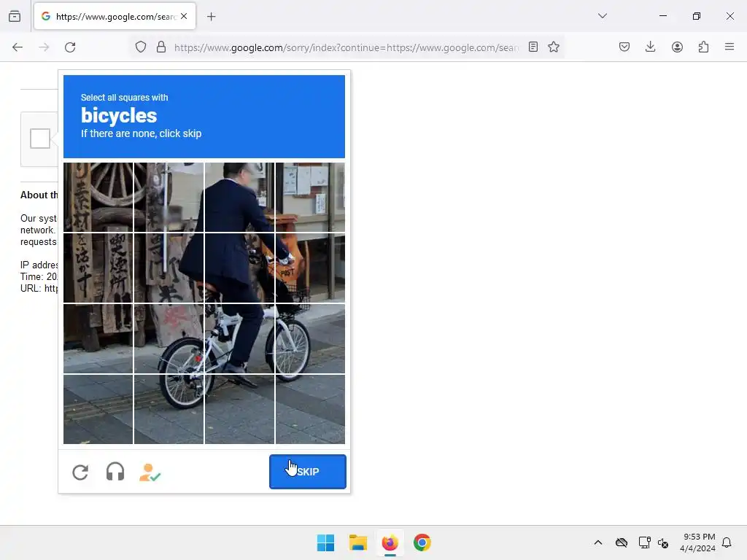The width and height of the screenshot is (747, 560).
Task: Click the cloud sync tray icon
Action: [x=622, y=542]
